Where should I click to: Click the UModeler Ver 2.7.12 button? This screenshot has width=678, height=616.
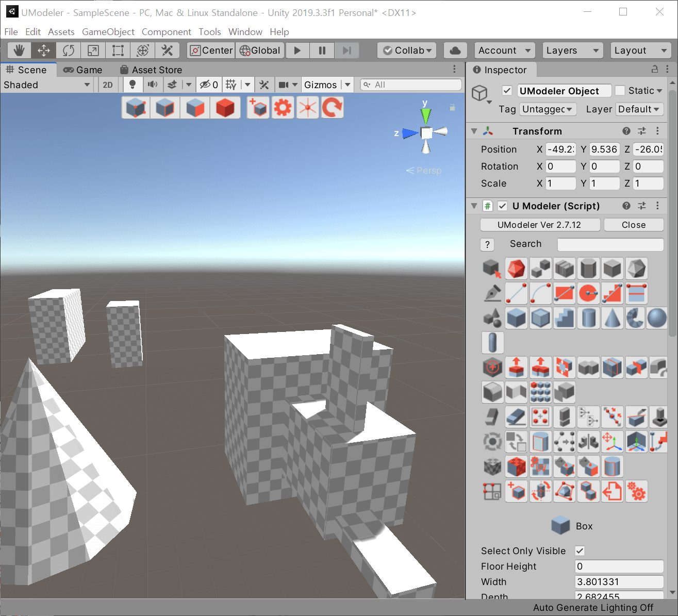point(540,225)
